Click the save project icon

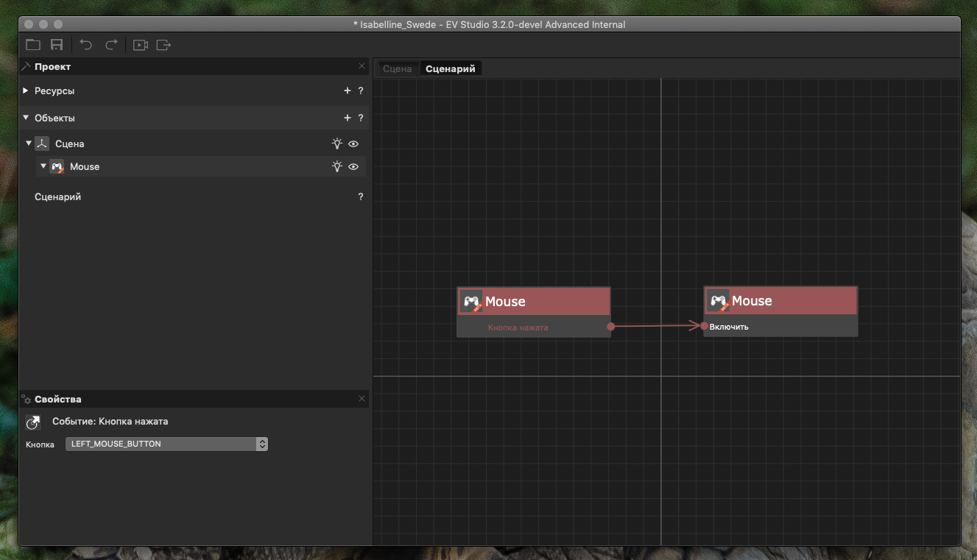(57, 45)
